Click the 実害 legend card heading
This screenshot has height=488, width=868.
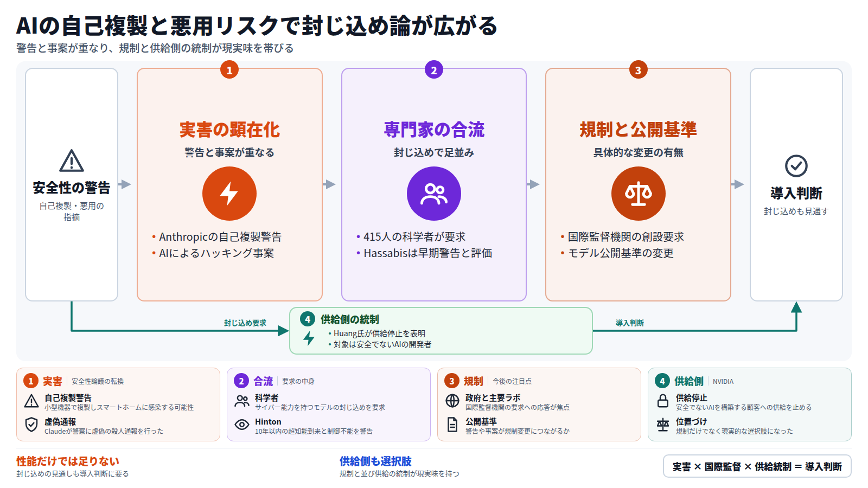click(x=53, y=381)
